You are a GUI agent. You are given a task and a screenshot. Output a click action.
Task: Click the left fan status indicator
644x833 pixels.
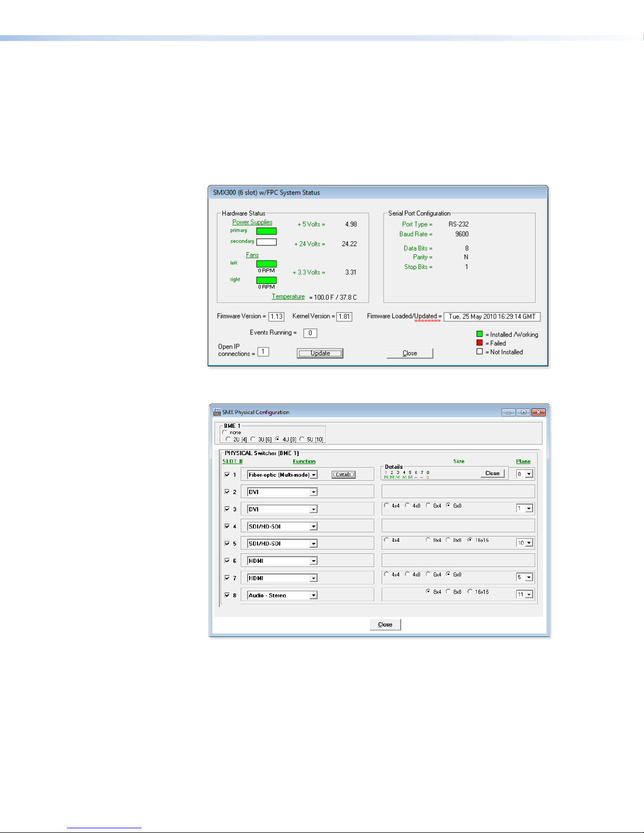(x=266, y=264)
